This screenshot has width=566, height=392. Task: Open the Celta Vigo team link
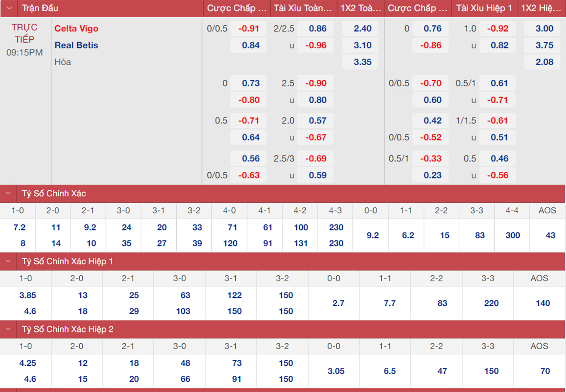point(76,29)
